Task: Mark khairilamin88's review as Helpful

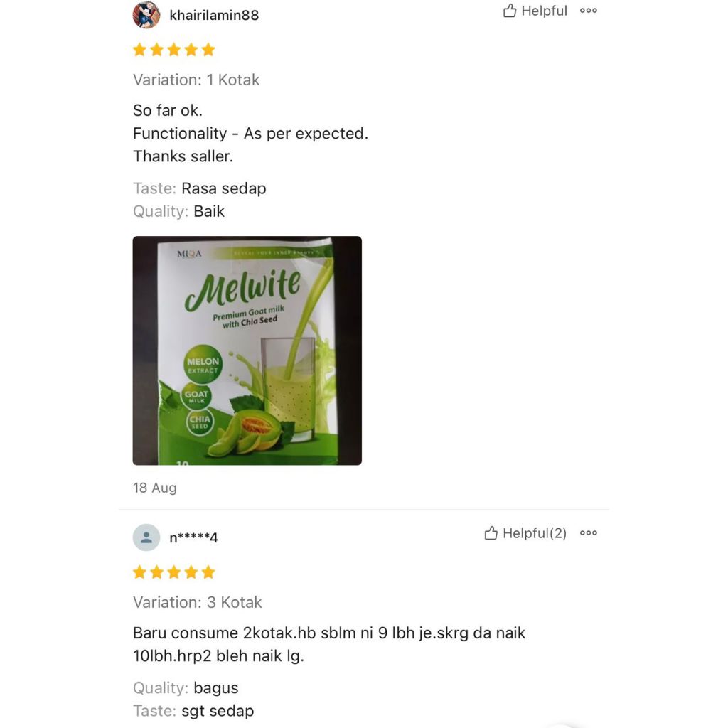Action: point(535,11)
